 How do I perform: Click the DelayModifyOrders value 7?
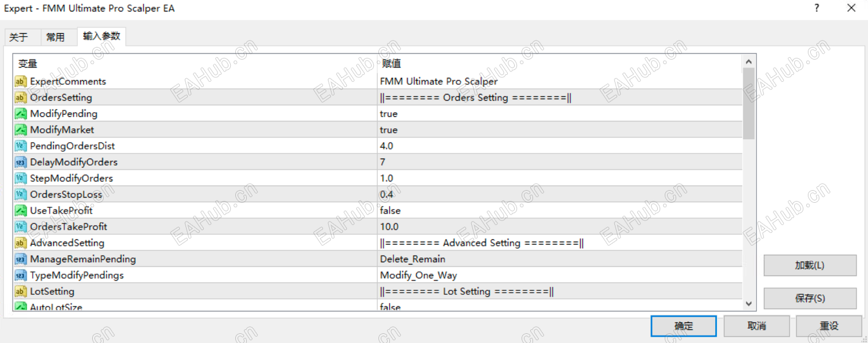point(382,162)
